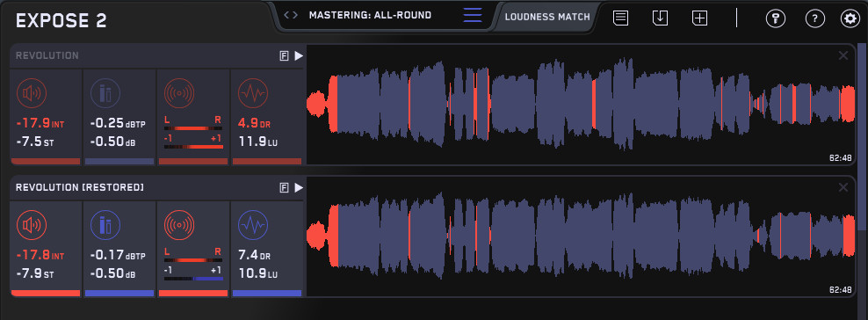
Task: Click the EXPOSE 2 logo title
Action: click(x=61, y=20)
